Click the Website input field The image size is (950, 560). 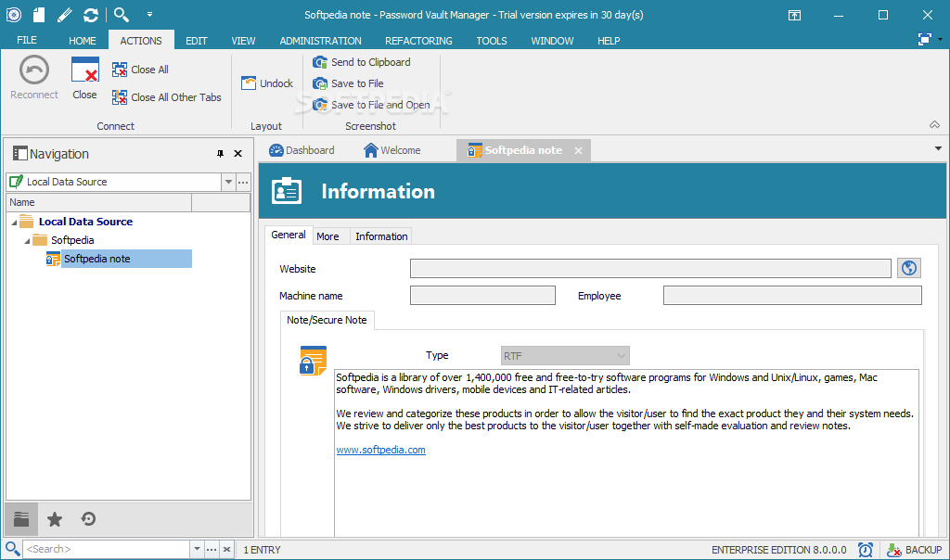tap(650, 268)
